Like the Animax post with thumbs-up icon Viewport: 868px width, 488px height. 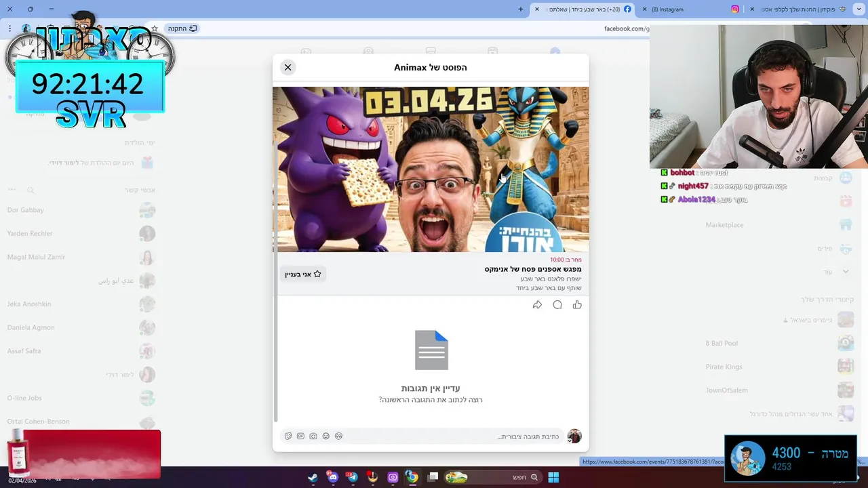577,305
